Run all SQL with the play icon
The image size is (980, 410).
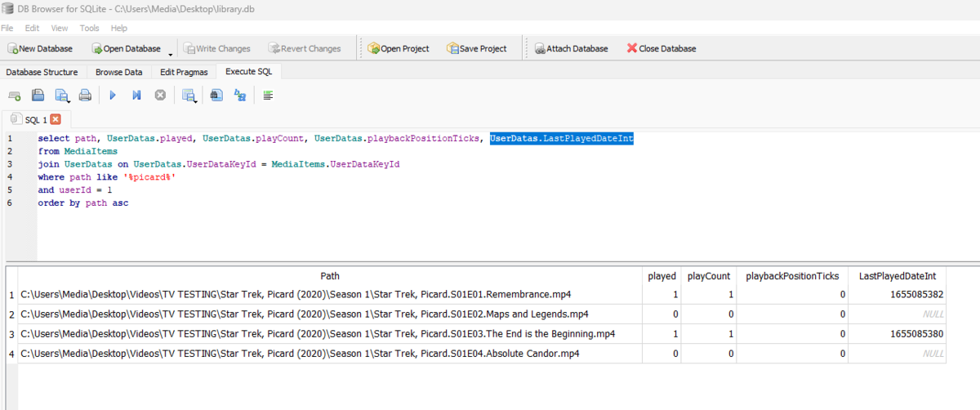coord(113,96)
